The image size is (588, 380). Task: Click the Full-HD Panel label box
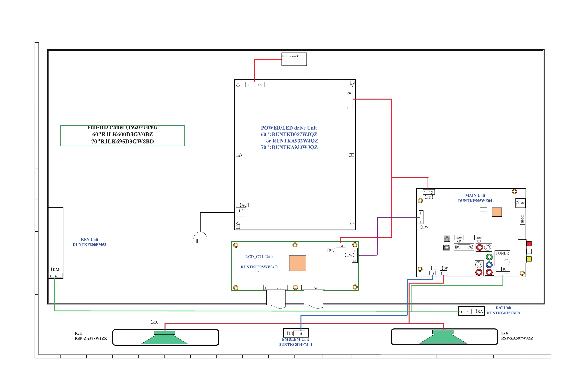coord(122,136)
